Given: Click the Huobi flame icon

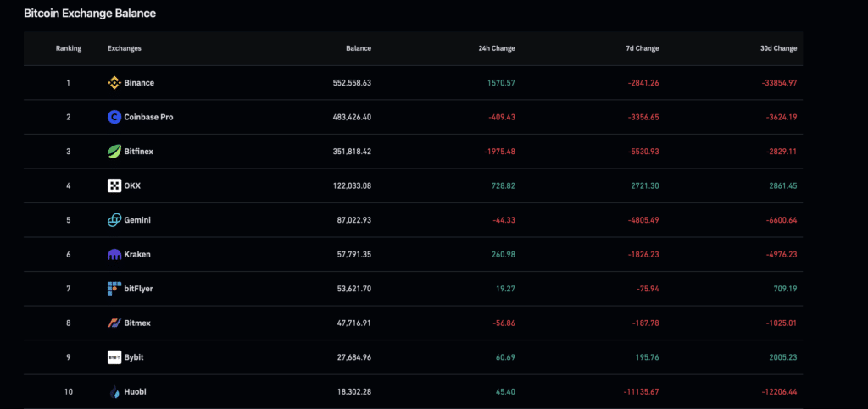Looking at the screenshot, I should (114, 391).
